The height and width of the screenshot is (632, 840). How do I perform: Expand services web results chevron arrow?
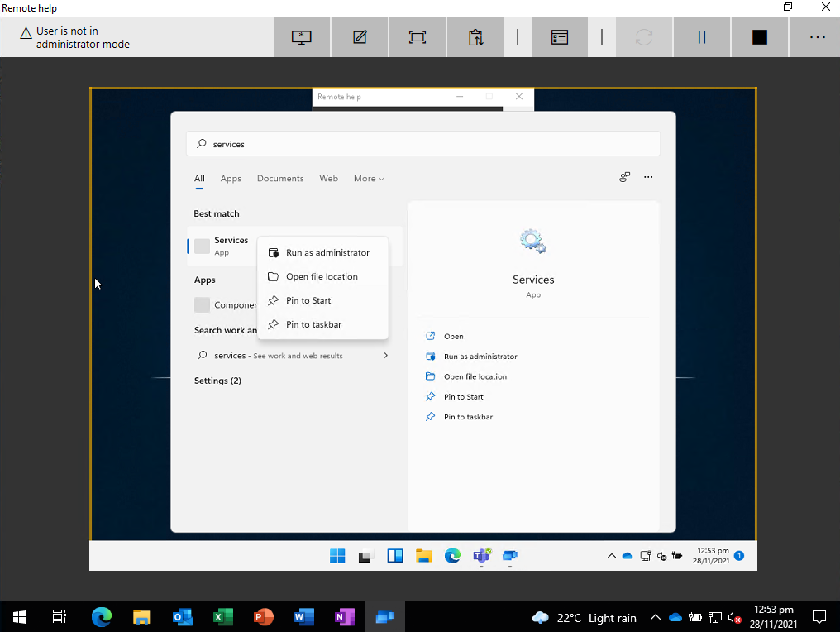tap(386, 356)
